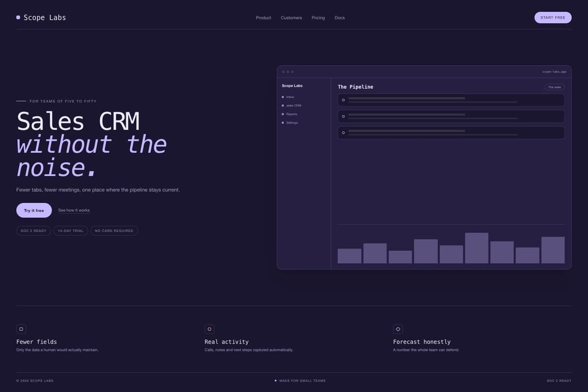Viewport: 588px width, 392px height.
Task: Click the Scope Labs logo in header
Action: tap(41, 18)
